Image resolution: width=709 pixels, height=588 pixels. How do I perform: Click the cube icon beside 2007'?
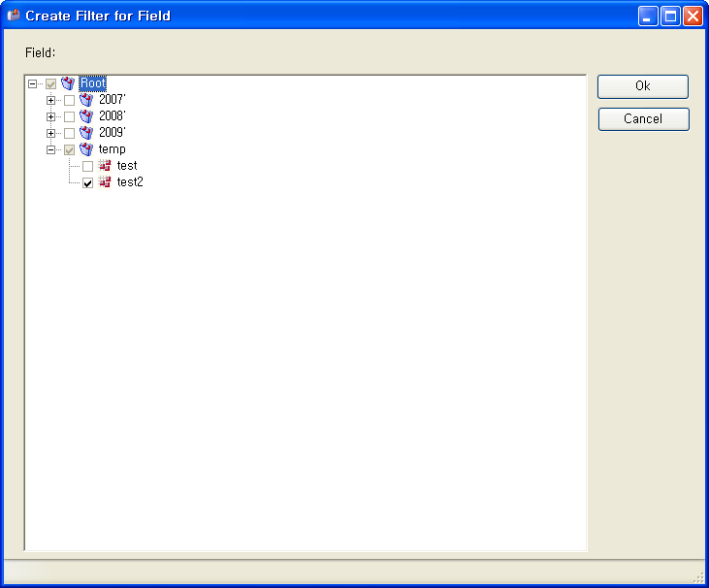pos(86,100)
